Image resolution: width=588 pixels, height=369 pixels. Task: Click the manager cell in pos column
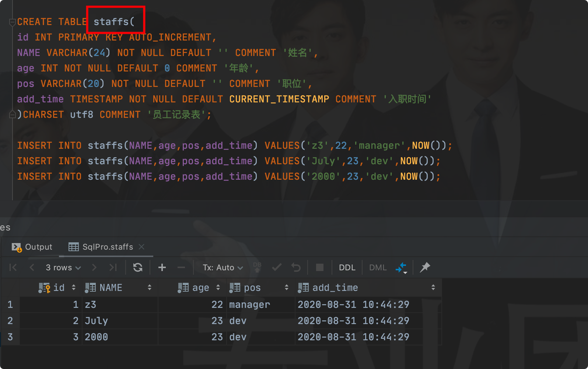coord(260,305)
